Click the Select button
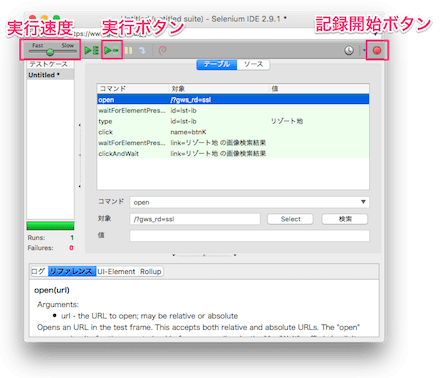Viewport: 440px width, 378px height. pyautogui.click(x=290, y=219)
